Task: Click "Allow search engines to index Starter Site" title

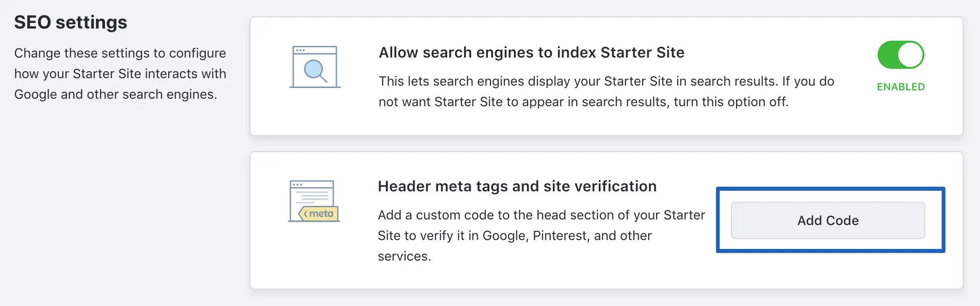Action: (x=531, y=52)
